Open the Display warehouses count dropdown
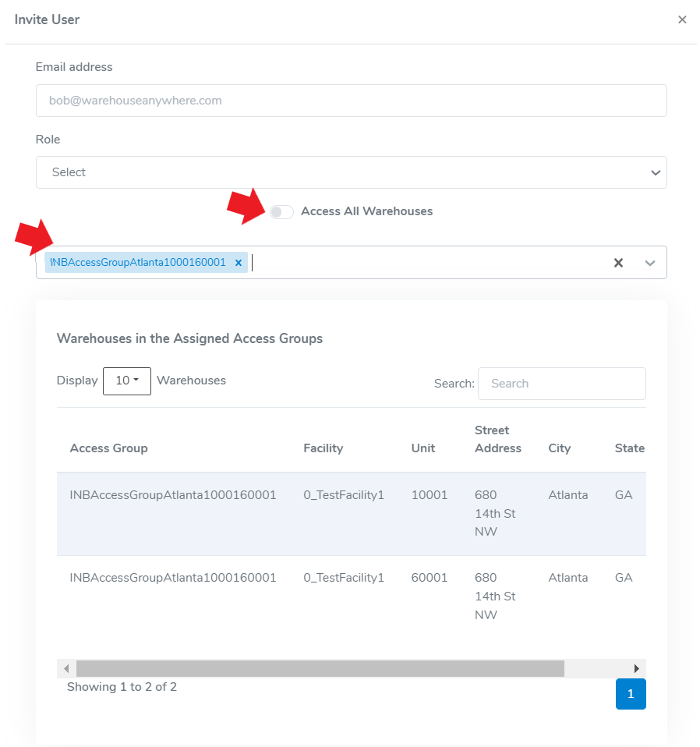The height and width of the screenshot is (747, 700). pos(127,381)
